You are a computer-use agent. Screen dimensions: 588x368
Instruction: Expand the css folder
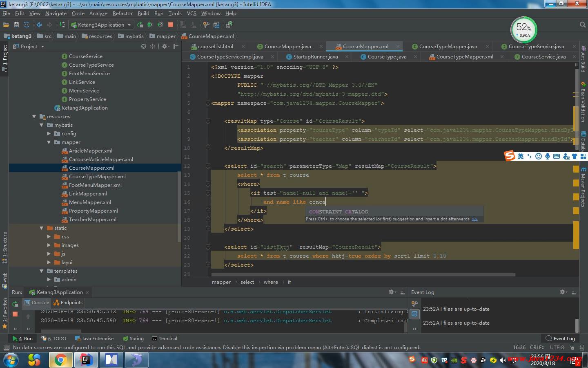[x=49, y=237]
